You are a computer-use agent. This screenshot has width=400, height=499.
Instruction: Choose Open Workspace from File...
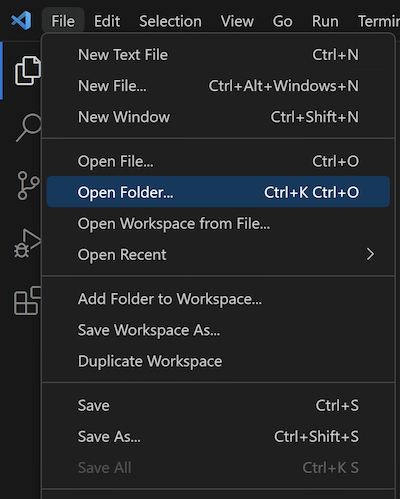(218, 223)
